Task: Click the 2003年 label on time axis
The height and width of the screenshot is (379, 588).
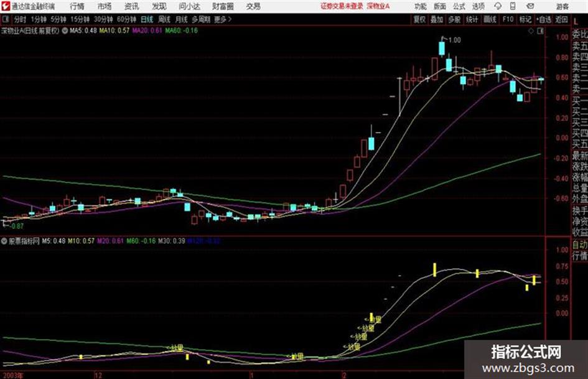Action: pos(12,375)
